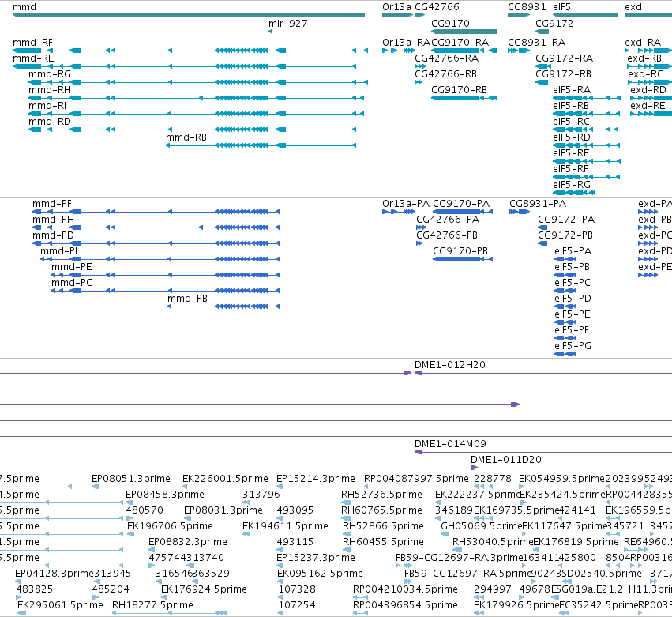Select the mmd-PH protein label
Viewport: 672px width, 617px height.
[53, 220]
